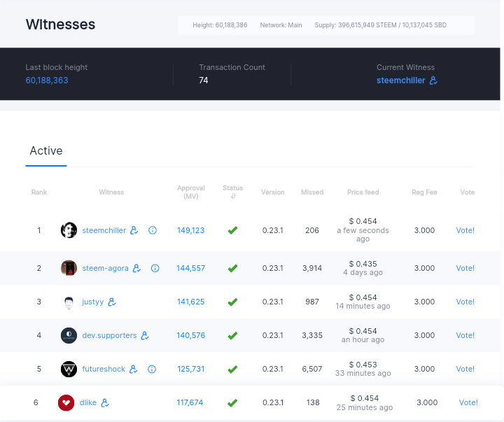The image size is (504, 422).
Task: Open dlike witness link
Action: 88,402
